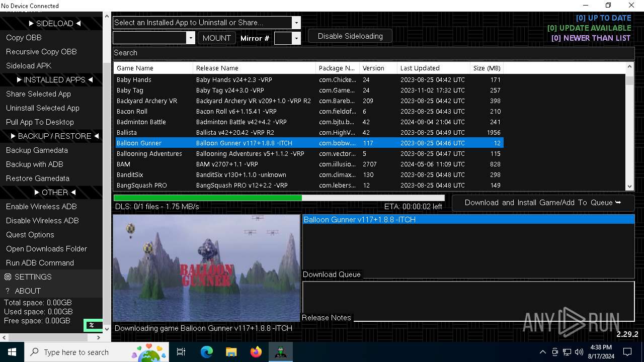
Task: Select Ballista game row
Action: 309,133
